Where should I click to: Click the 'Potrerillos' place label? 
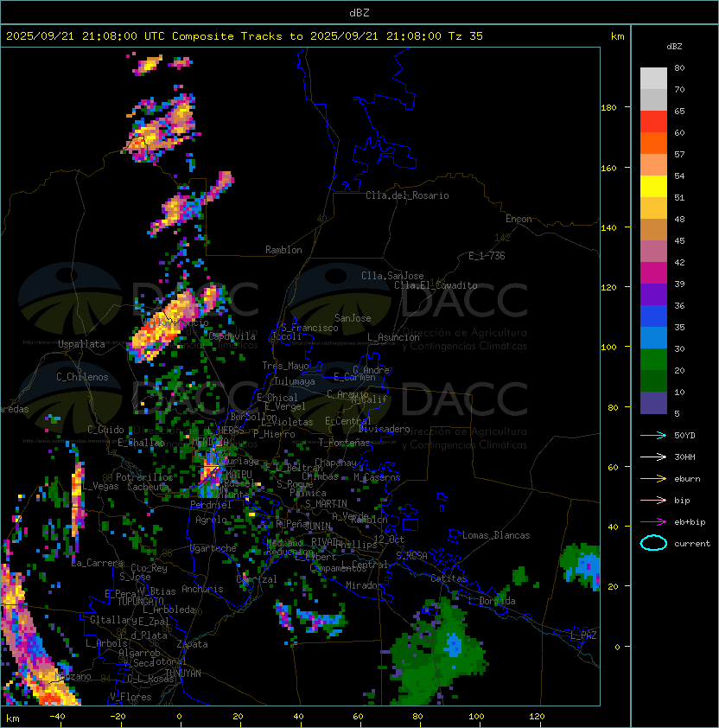(x=144, y=477)
